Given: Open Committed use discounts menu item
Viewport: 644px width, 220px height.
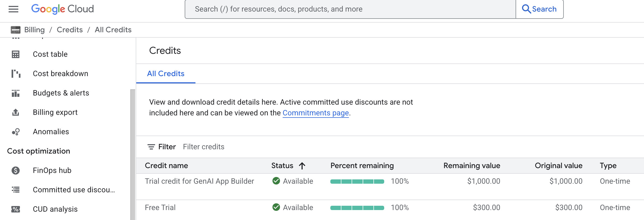Looking at the screenshot, I should 74,190.
